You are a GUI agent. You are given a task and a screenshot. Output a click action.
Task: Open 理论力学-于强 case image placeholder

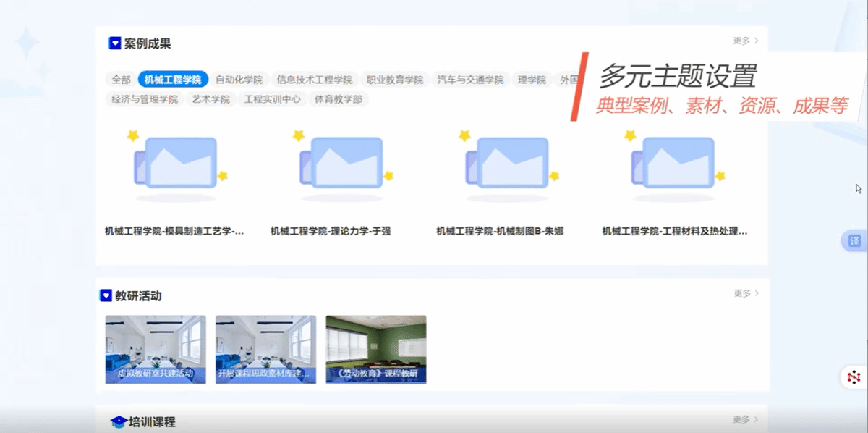click(x=342, y=166)
